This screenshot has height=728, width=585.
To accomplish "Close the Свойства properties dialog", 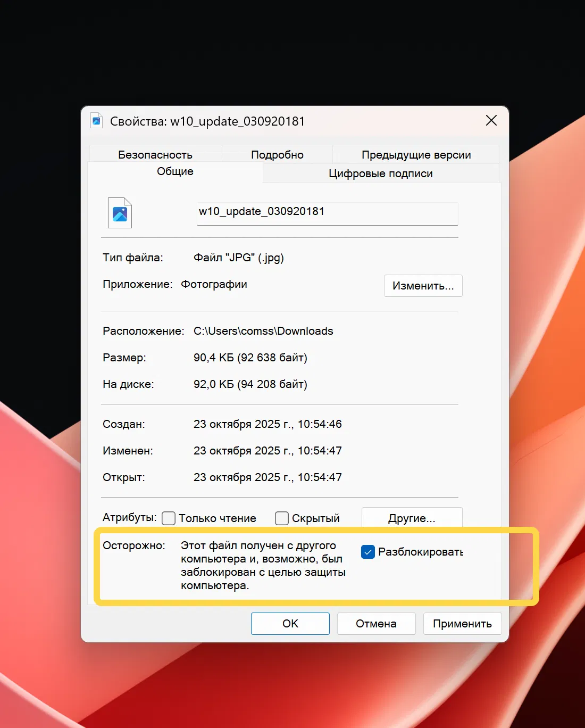I will [491, 120].
